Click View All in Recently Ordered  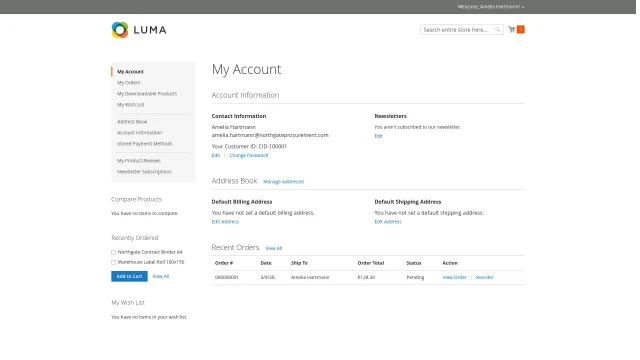click(160, 276)
